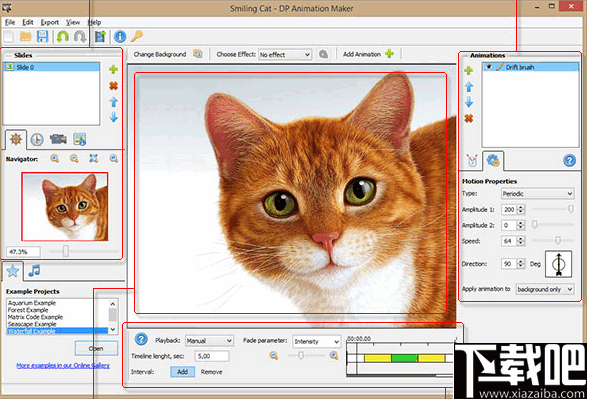
Task: Click the Change Background image icon
Action: pos(198,54)
